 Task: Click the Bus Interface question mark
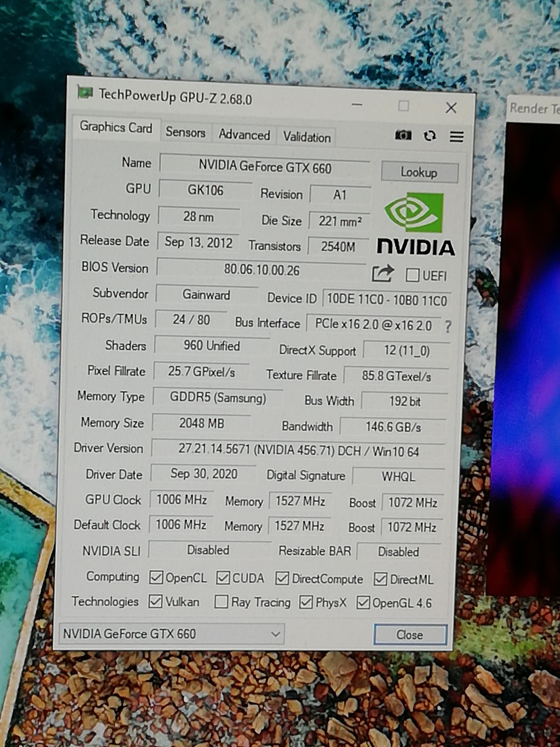pos(448,327)
